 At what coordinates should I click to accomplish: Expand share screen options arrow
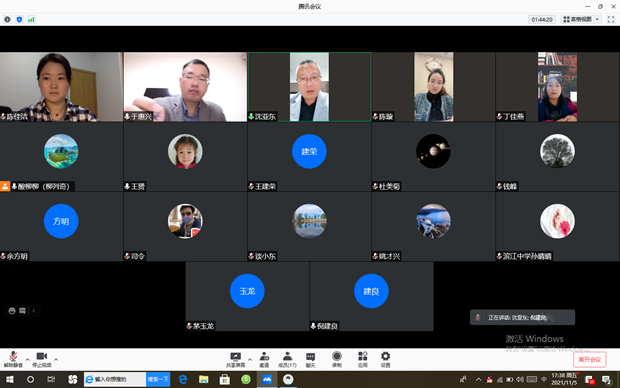pos(250,360)
